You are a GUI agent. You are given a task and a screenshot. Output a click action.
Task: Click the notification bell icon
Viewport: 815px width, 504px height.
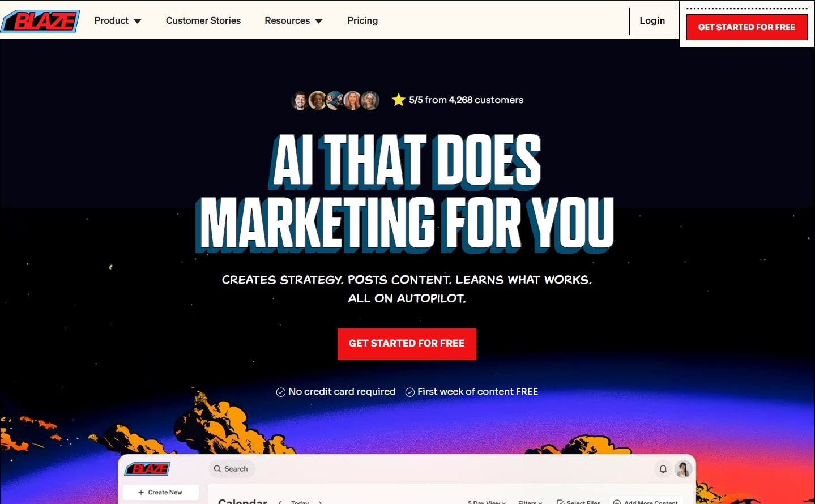point(663,469)
